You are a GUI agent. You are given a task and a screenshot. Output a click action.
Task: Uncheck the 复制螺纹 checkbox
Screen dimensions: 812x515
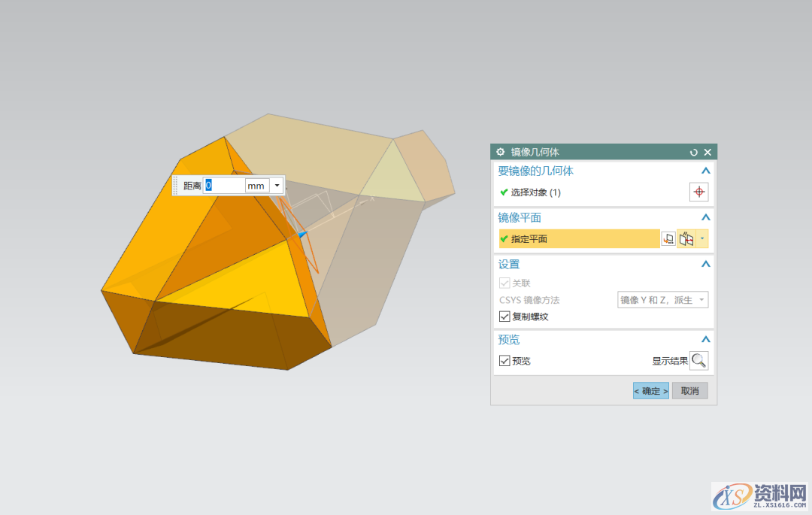(506, 316)
